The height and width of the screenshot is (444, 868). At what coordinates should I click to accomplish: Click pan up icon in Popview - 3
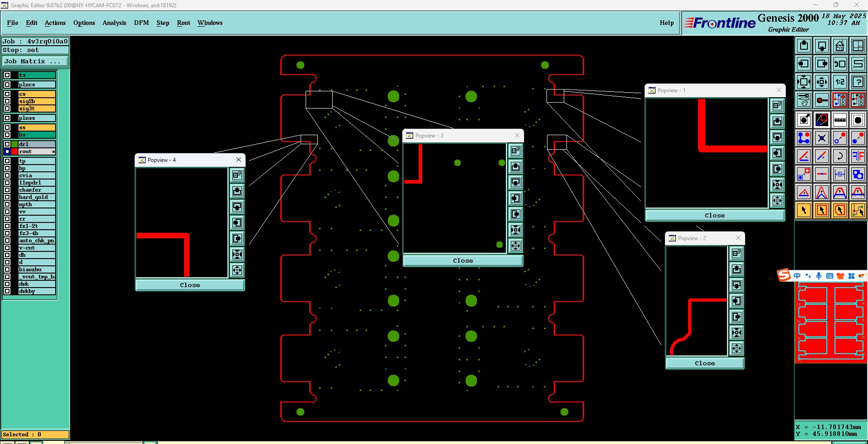[515, 167]
